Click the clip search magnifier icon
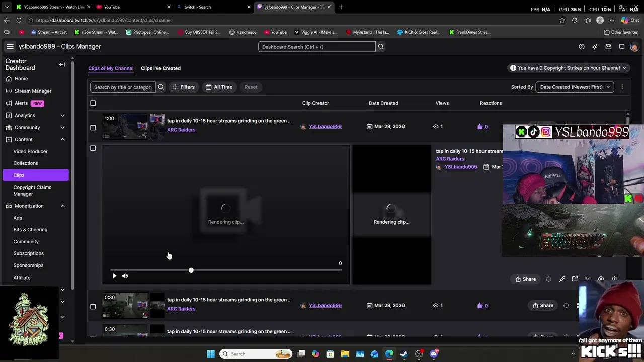The width and height of the screenshot is (644, 362). coord(161,87)
